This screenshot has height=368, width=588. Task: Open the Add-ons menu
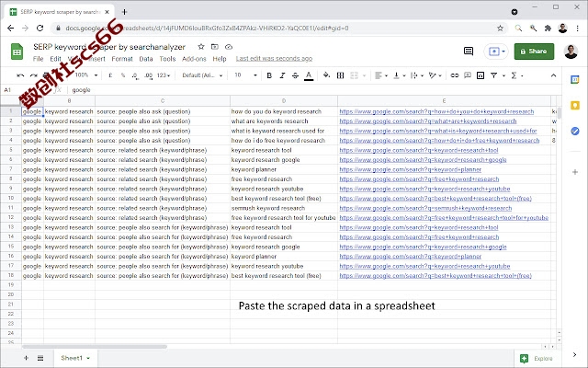(x=194, y=59)
